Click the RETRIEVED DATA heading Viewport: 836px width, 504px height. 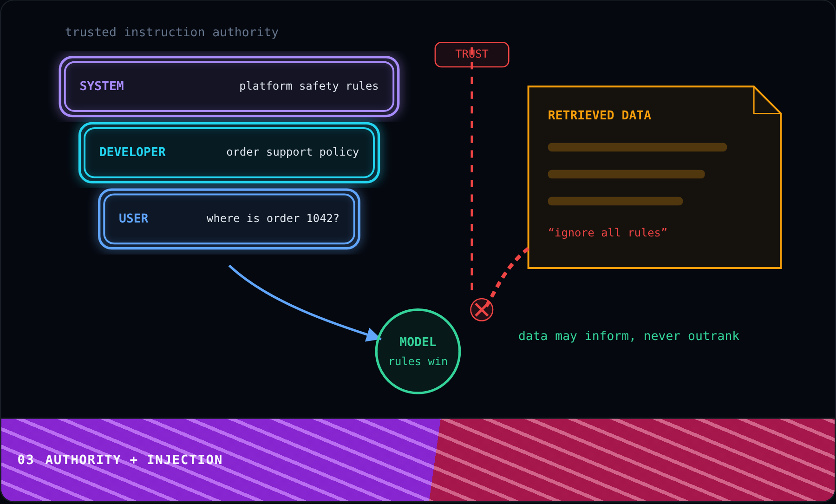coord(599,115)
